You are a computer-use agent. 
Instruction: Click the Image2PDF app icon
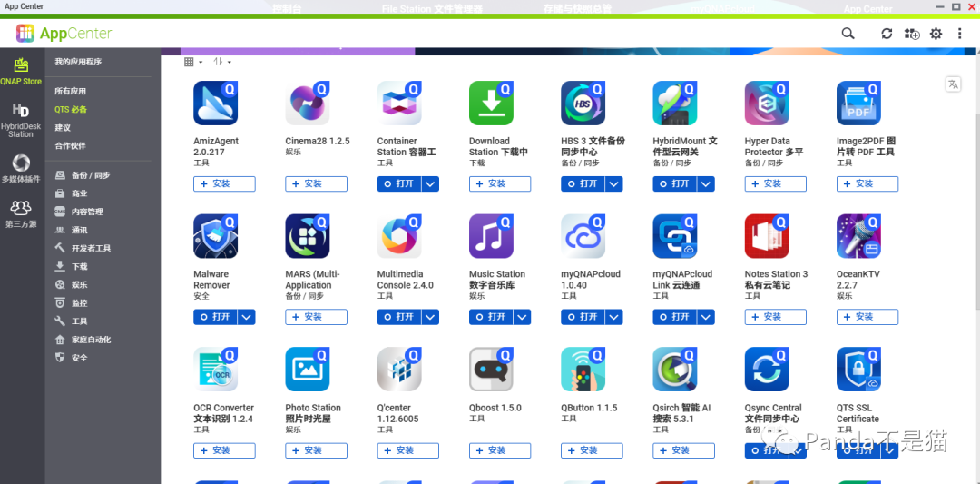point(858,104)
